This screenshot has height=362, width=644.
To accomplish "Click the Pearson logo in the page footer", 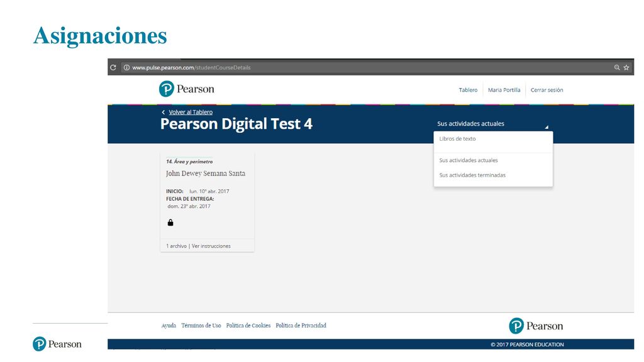I will (x=536, y=326).
